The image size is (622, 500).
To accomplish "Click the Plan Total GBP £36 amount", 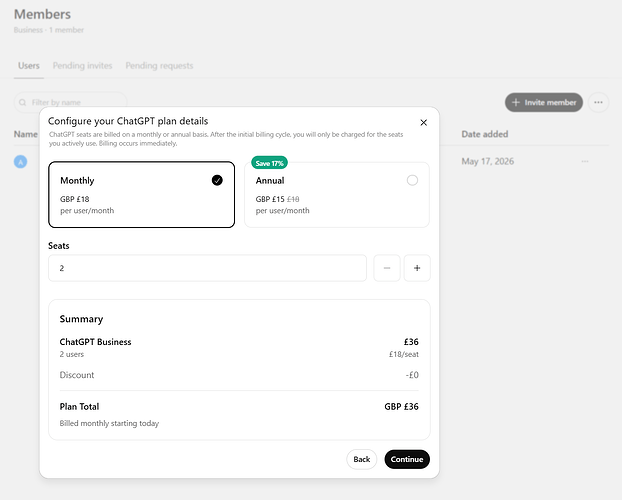I will (401, 406).
